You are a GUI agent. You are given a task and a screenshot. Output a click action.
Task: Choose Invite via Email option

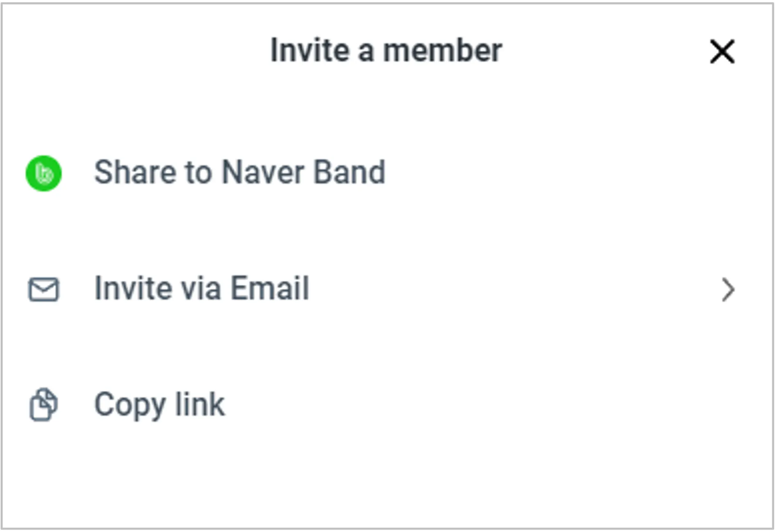point(201,289)
